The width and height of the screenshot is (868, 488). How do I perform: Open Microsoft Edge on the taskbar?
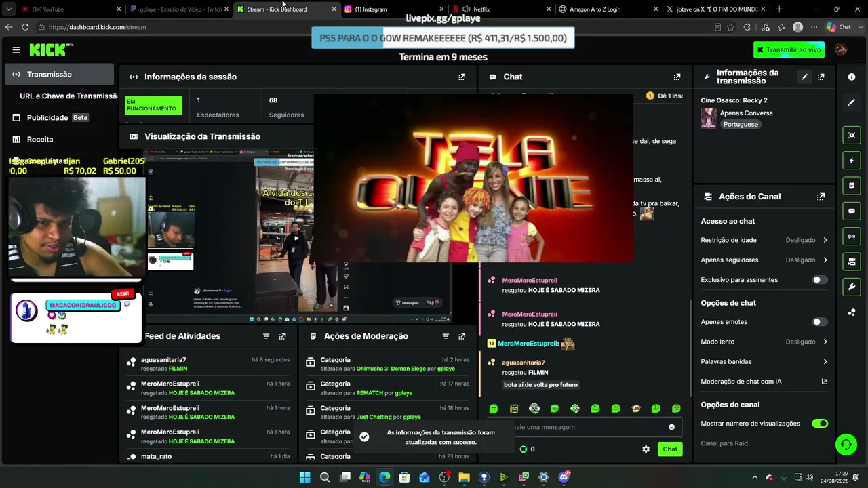[384, 477]
